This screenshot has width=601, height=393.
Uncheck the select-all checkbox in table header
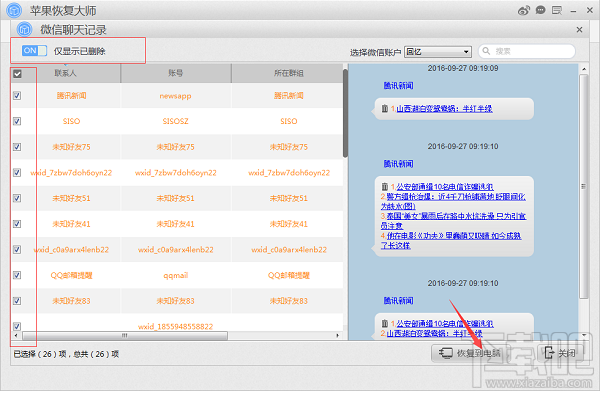17,74
